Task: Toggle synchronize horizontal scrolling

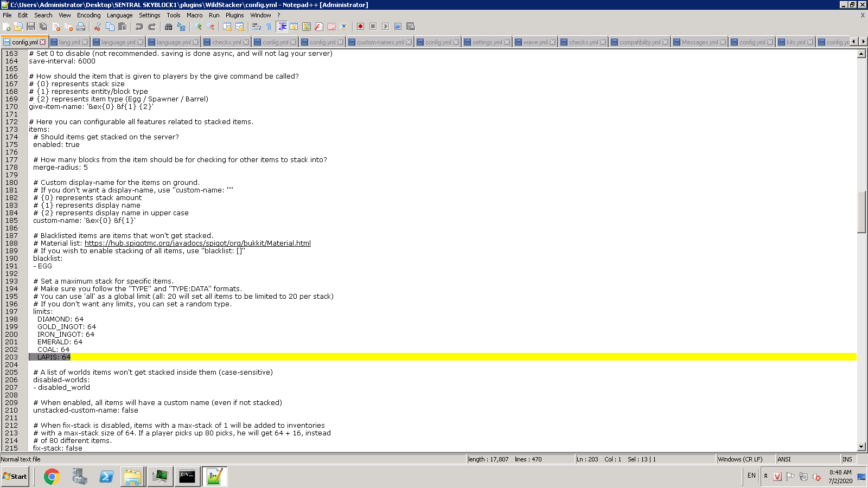Action: 240,27
